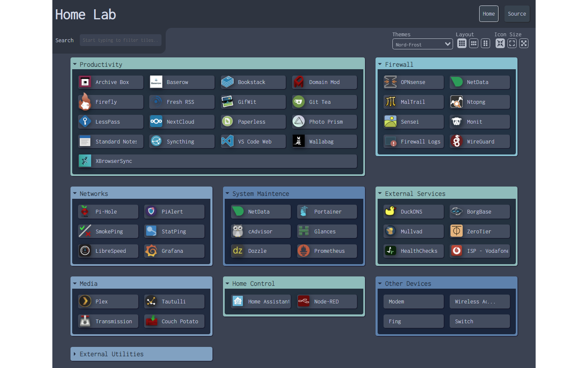Click the search filter input field
The width and height of the screenshot is (588, 368).
[121, 40]
